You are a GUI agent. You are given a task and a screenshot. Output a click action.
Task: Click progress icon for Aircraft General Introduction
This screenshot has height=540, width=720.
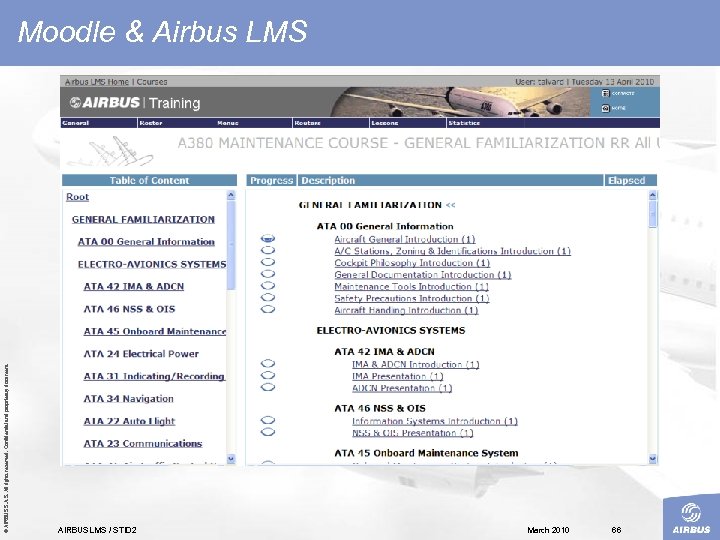[x=268, y=238]
